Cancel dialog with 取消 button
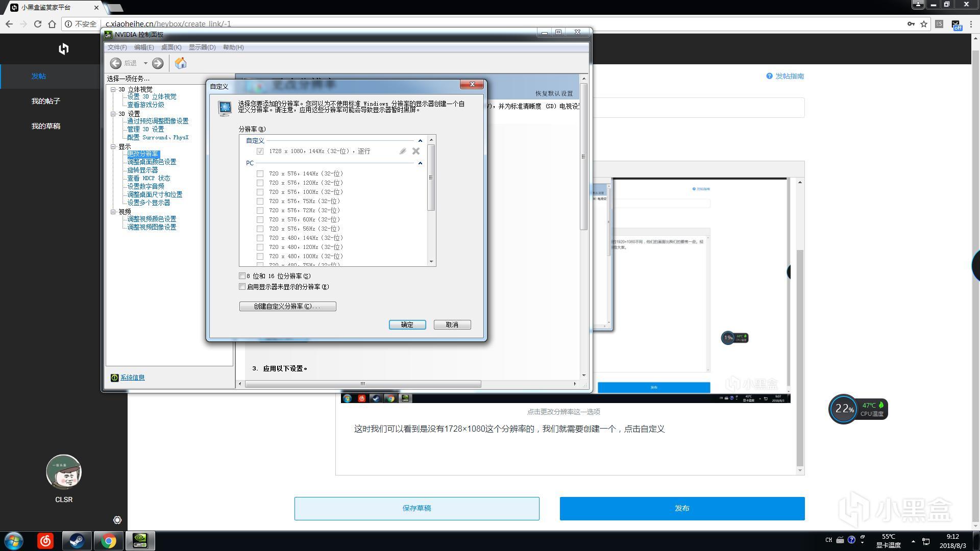 tap(452, 324)
